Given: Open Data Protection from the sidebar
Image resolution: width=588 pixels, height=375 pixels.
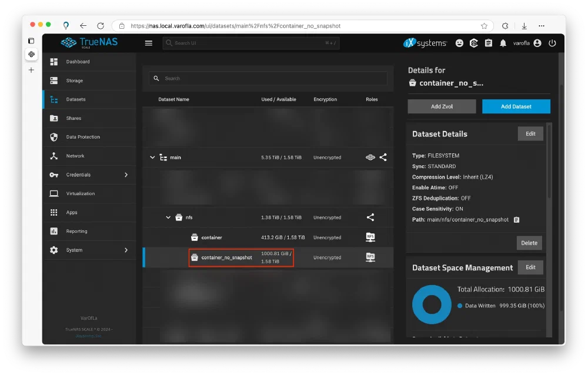Looking at the screenshot, I should coord(83,137).
